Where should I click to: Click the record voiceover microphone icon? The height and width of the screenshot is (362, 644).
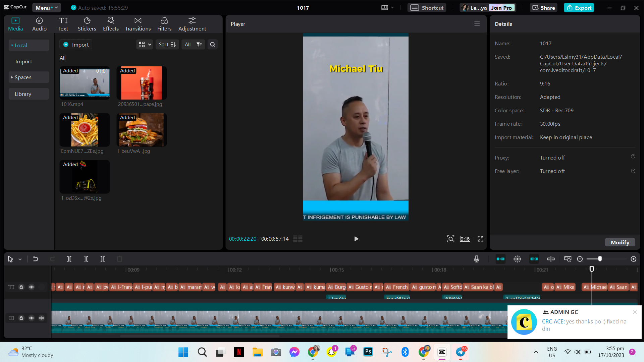[477, 259]
